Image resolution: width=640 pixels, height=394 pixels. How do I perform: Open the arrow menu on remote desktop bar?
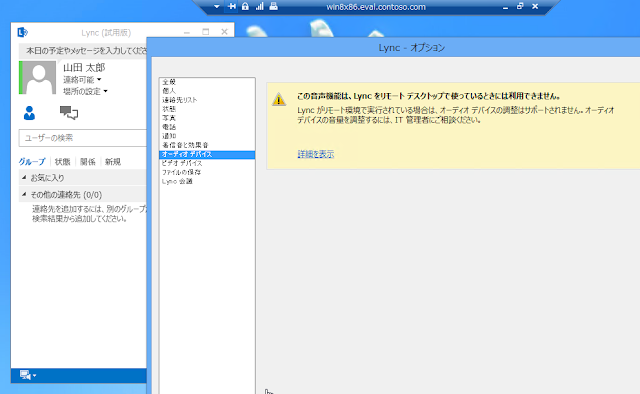[x=217, y=7]
